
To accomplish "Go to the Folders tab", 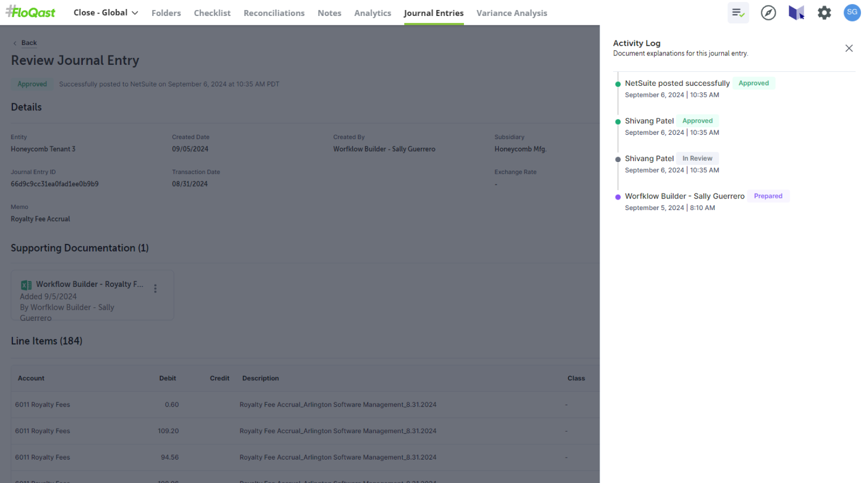I will point(166,13).
